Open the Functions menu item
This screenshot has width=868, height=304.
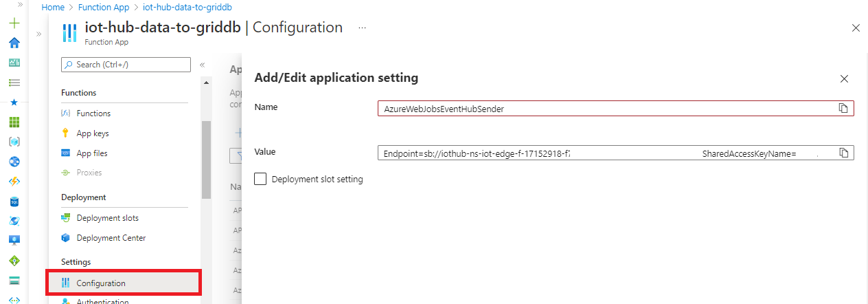93,113
